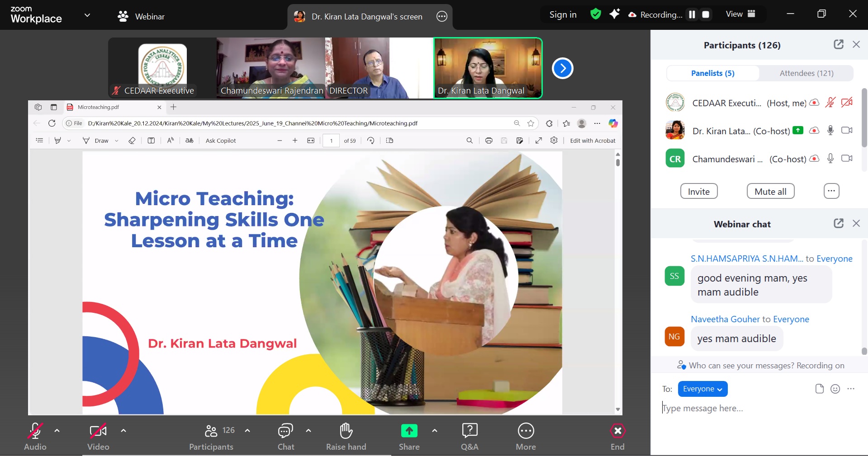Open More options in bottom toolbar
Image resolution: width=868 pixels, height=456 pixels.
526,431
